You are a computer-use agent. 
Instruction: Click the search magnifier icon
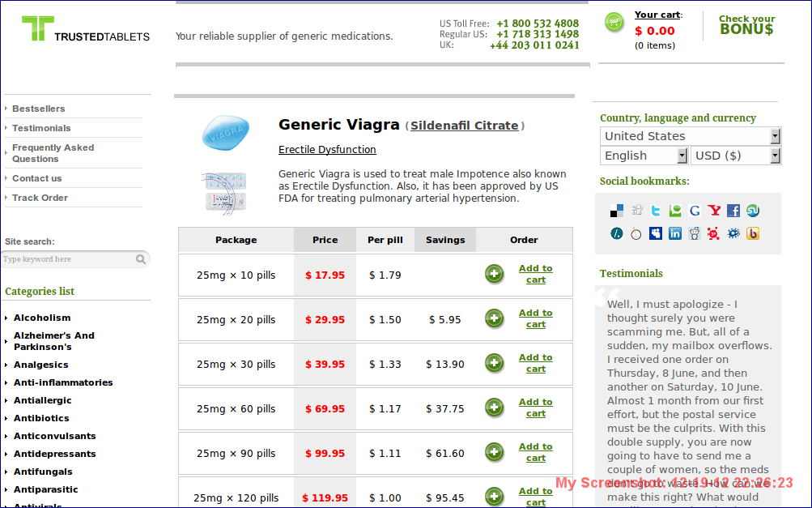[141, 259]
